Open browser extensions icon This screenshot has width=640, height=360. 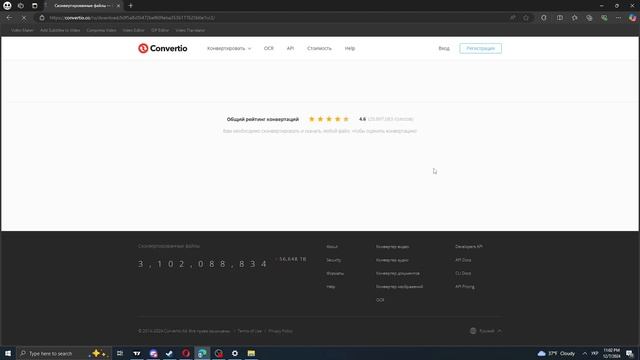544,18
